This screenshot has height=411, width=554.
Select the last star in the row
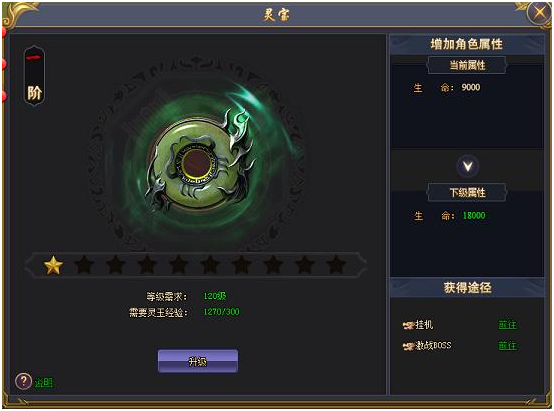[x=336, y=265]
